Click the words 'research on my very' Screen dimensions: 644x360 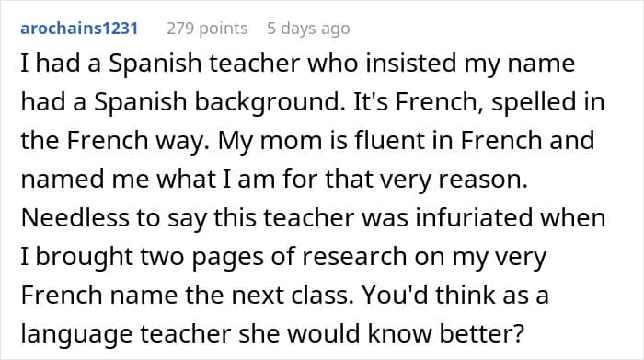coord(424,257)
